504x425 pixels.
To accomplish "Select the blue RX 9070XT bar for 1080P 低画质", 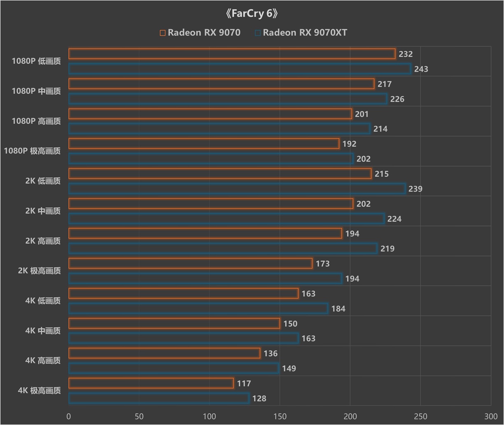I will pyautogui.click(x=240, y=69).
